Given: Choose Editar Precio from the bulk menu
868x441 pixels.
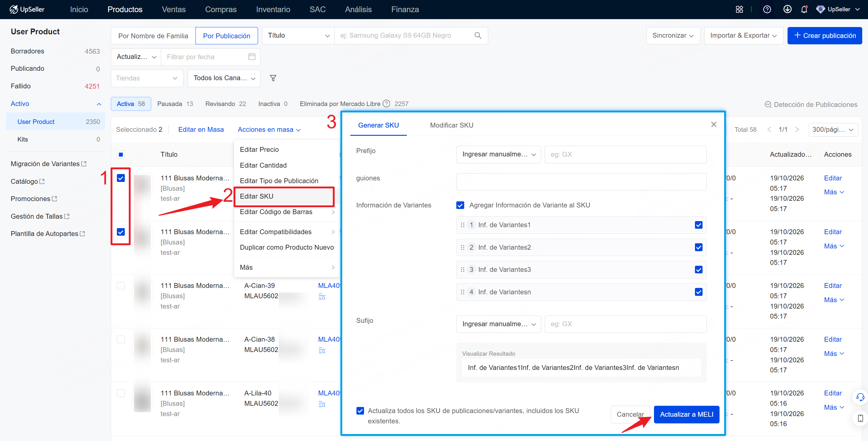Looking at the screenshot, I should (286, 149).
